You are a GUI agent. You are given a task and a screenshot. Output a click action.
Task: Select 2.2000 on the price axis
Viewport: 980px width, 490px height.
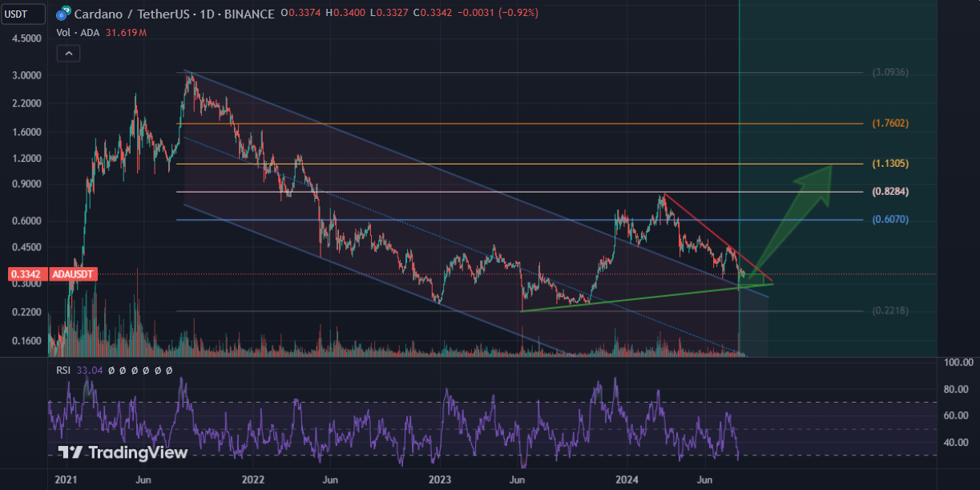click(27, 103)
